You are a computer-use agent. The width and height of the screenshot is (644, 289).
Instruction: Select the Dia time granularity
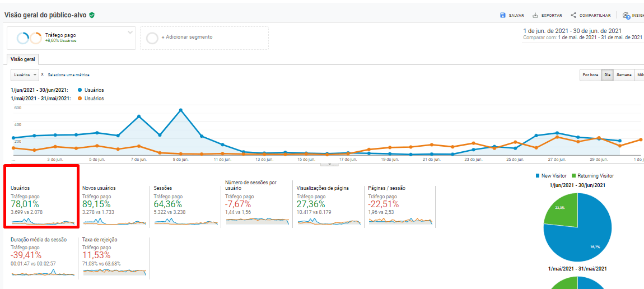[x=607, y=75]
